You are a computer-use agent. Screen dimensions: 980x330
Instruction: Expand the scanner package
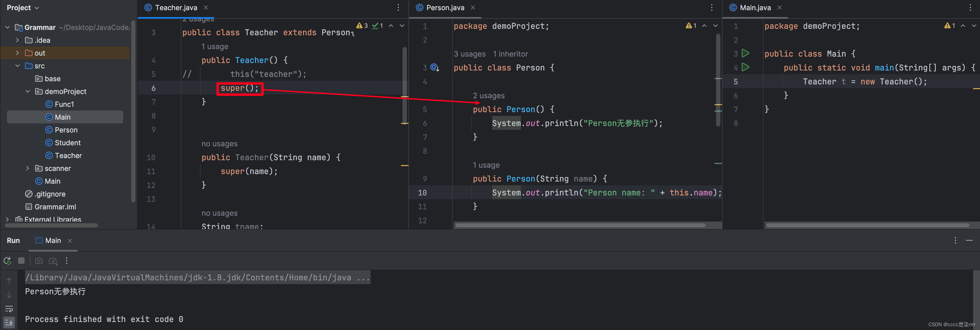pos(27,168)
